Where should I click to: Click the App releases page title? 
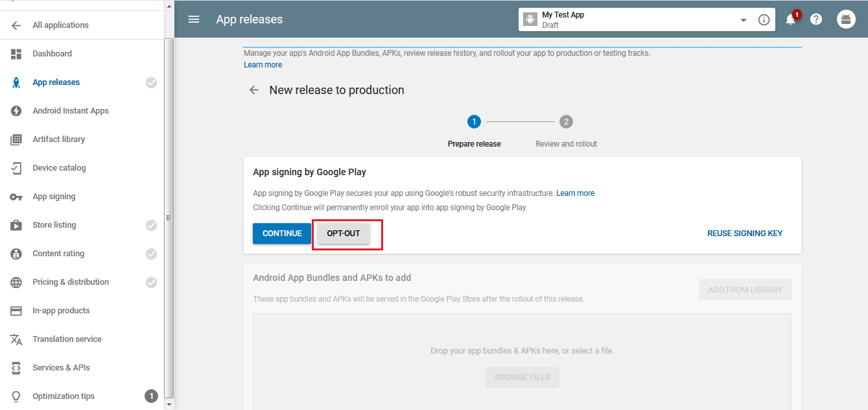click(x=250, y=19)
